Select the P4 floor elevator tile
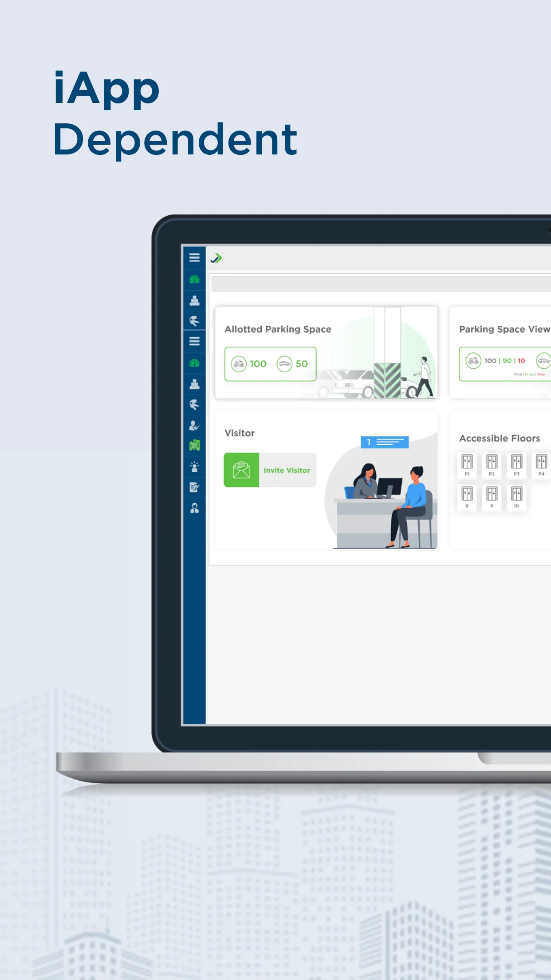Screen dimensions: 551x980 541,465
